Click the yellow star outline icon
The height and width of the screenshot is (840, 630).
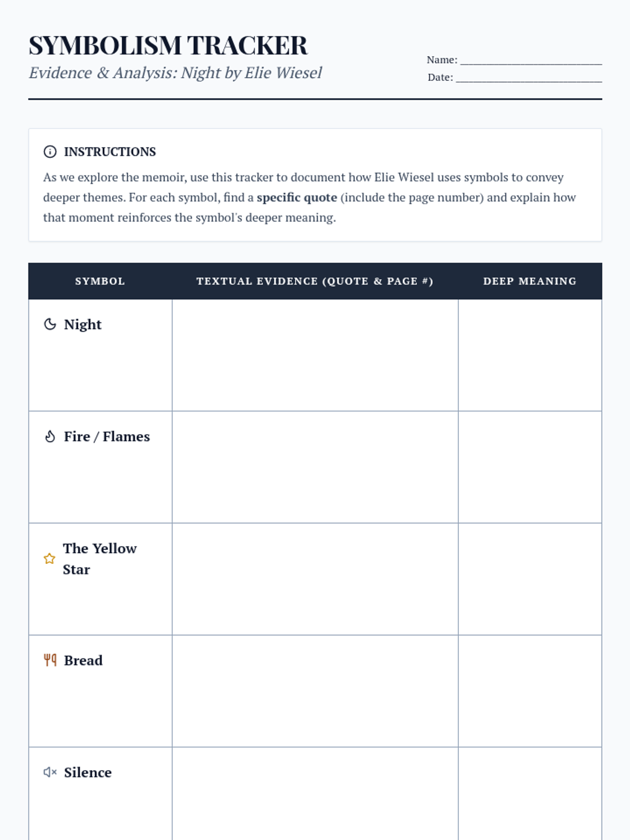click(x=49, y=559)
